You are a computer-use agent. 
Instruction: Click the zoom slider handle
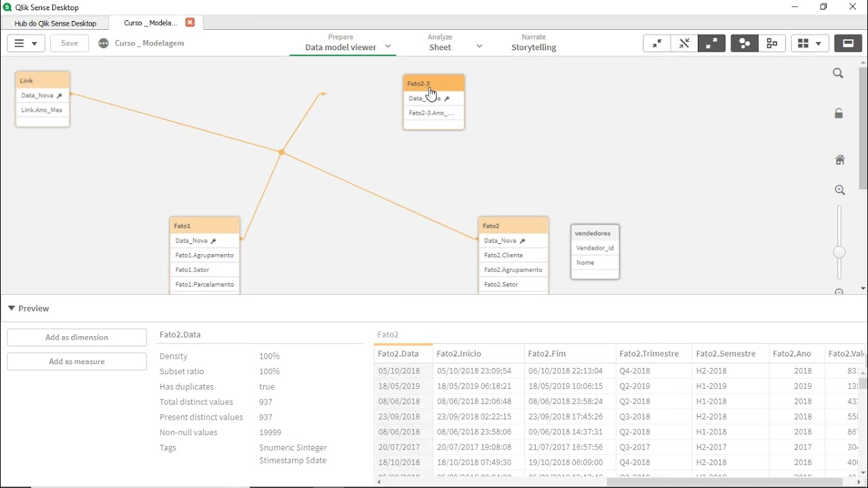(840, 252)
